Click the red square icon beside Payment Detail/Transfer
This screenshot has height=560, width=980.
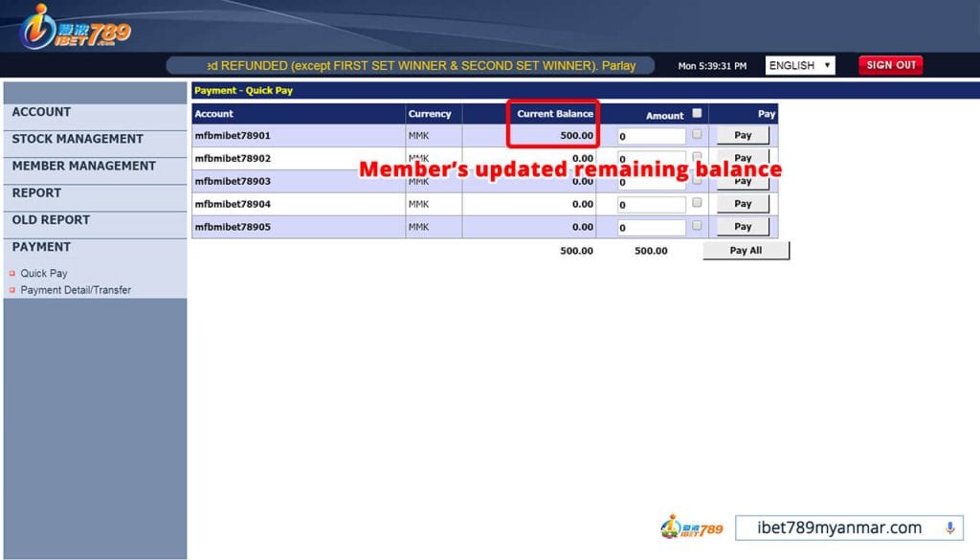13,290
